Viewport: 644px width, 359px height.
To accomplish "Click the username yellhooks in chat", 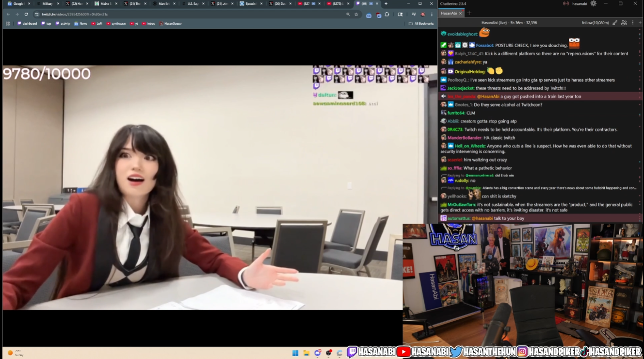I will (457, 196).
